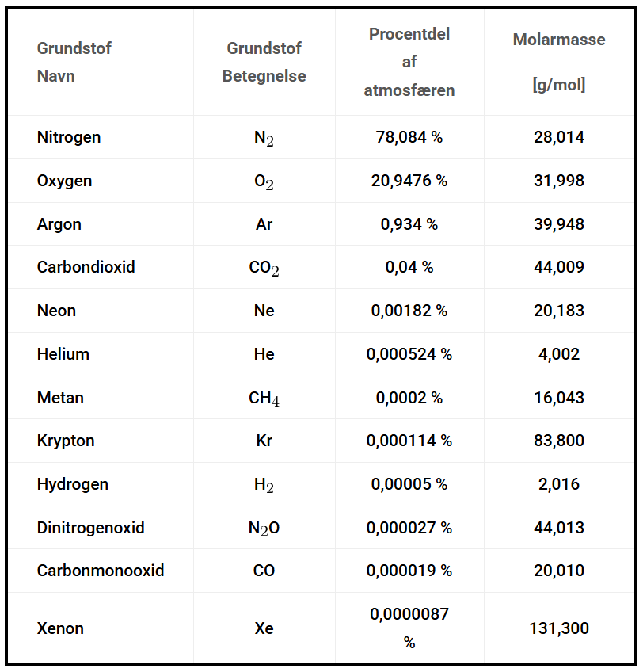Image resolution: width=643 pixels, height=672 pixels.
Task: Click the Oxygen name cell
Action: (x=64, y=181)
